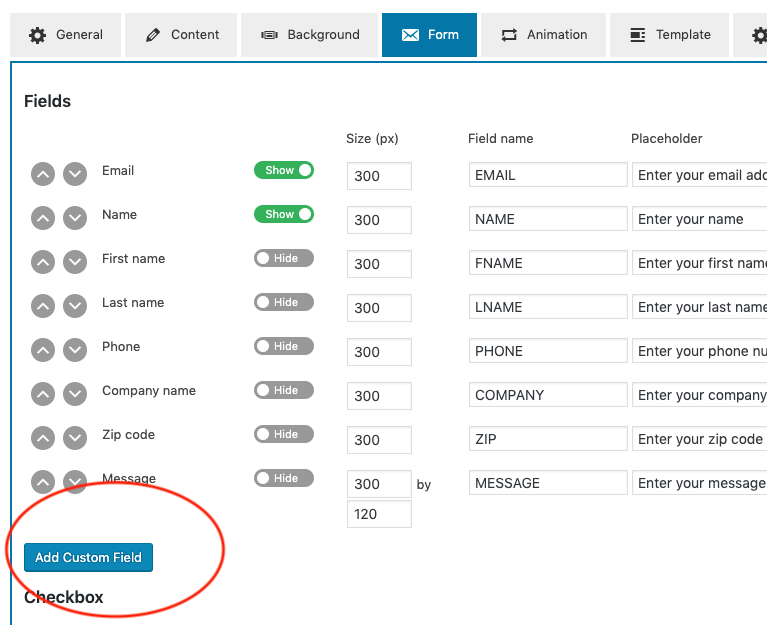Open the Animation tab
Image resolution: width=767 pixels, height=625 pixels.
pos(544,35)
